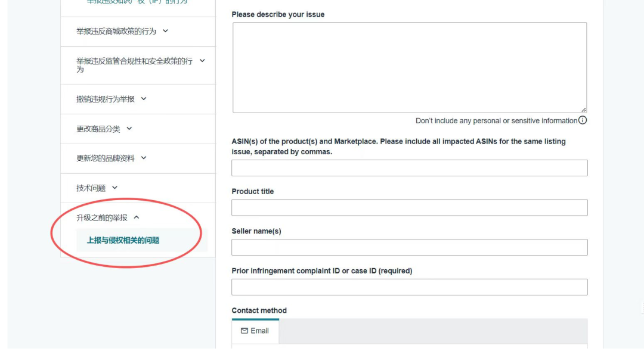Viewport: 644px width, 361px height.
Task: Click the info icon beside sensitive information notice
Action: (x=583, y=120)
